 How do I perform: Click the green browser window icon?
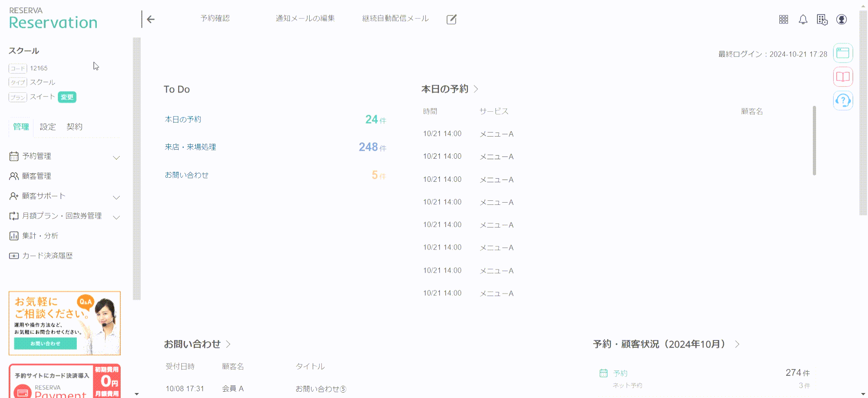(843, 53)
